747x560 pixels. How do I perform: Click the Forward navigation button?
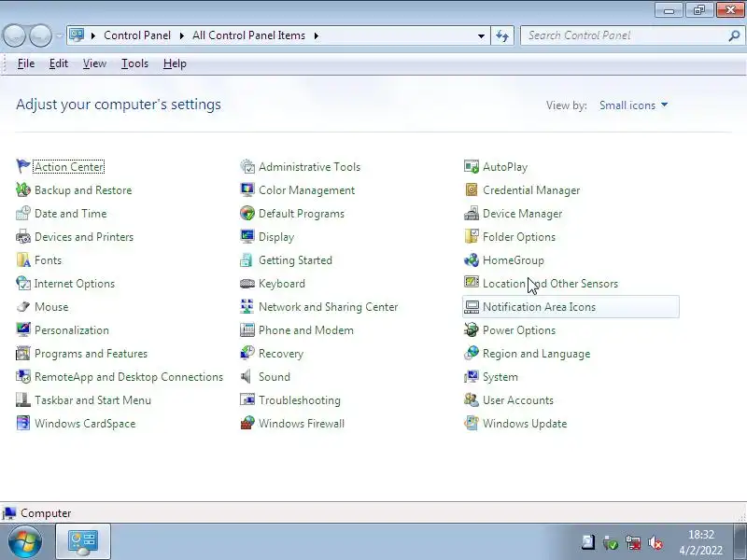pos(40,35)
